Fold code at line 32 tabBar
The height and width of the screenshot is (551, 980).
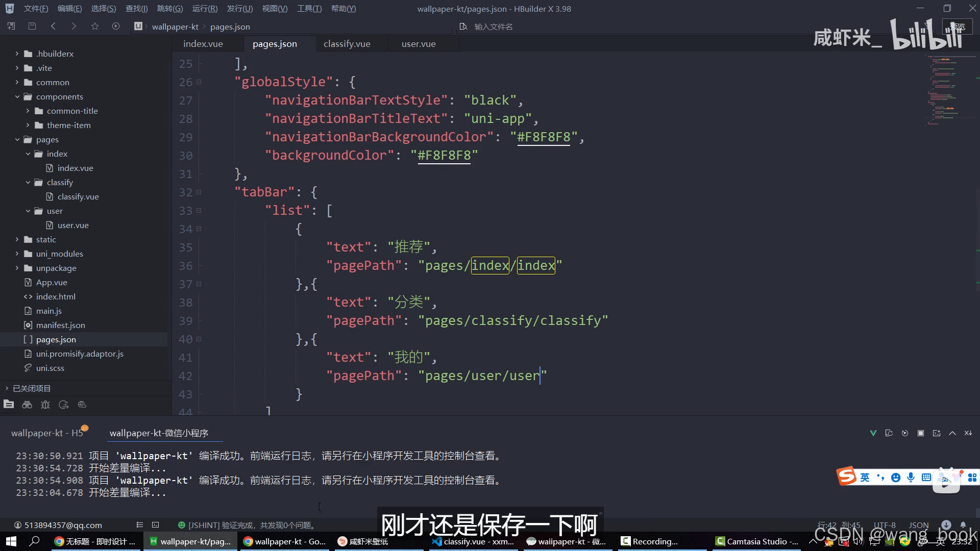199,192
